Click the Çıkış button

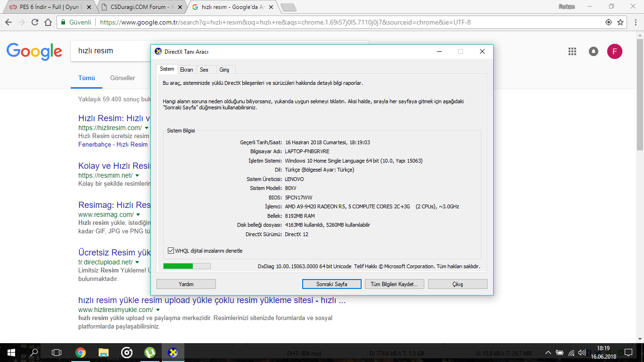click(x=458, y=284)
